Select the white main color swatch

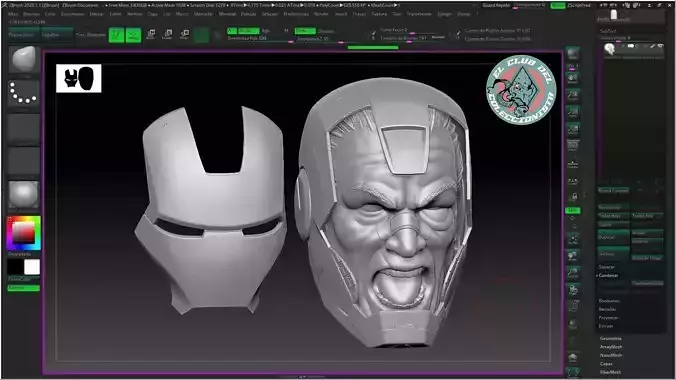[x=32, y=267]
